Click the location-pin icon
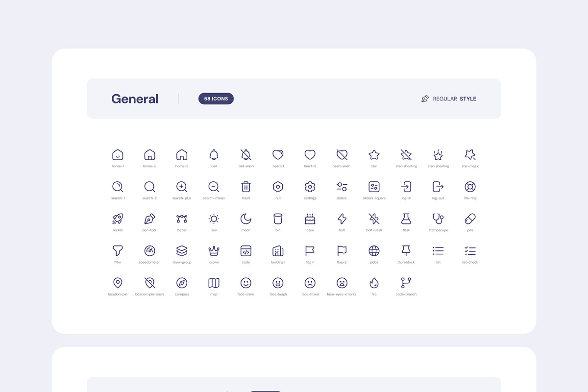The image size is (588, 392). [118, 283]
